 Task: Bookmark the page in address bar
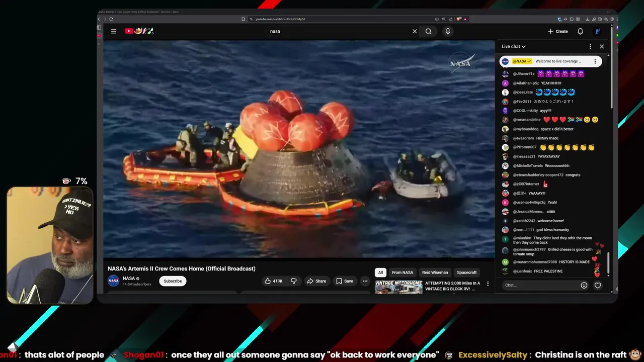tap(243, 19)
